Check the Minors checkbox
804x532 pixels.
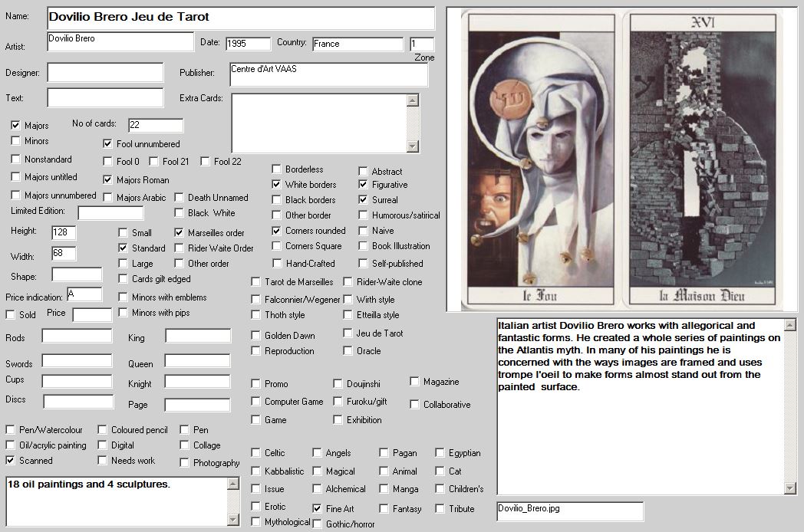click(15, 141)
